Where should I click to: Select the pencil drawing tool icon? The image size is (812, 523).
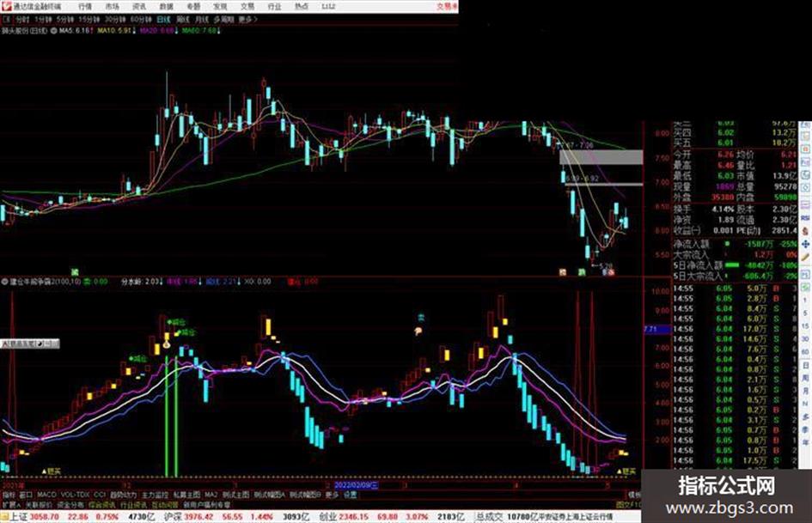pos(805,257)
